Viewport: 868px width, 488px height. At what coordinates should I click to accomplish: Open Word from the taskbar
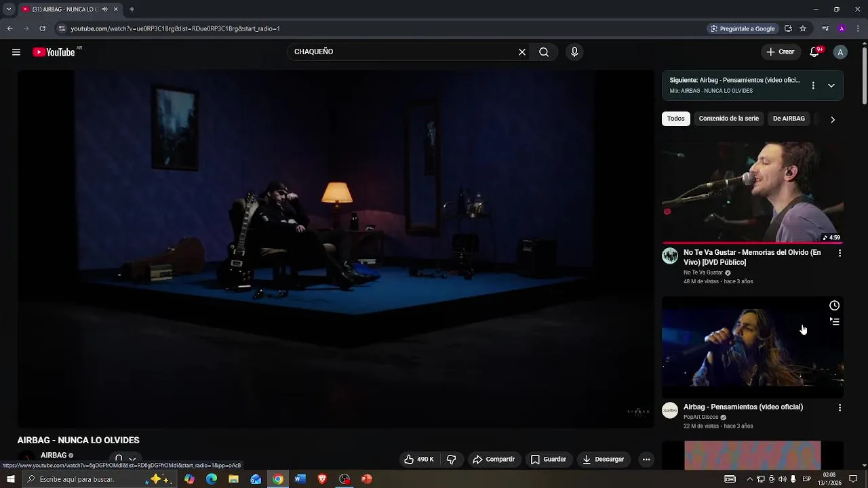point(300,479)
